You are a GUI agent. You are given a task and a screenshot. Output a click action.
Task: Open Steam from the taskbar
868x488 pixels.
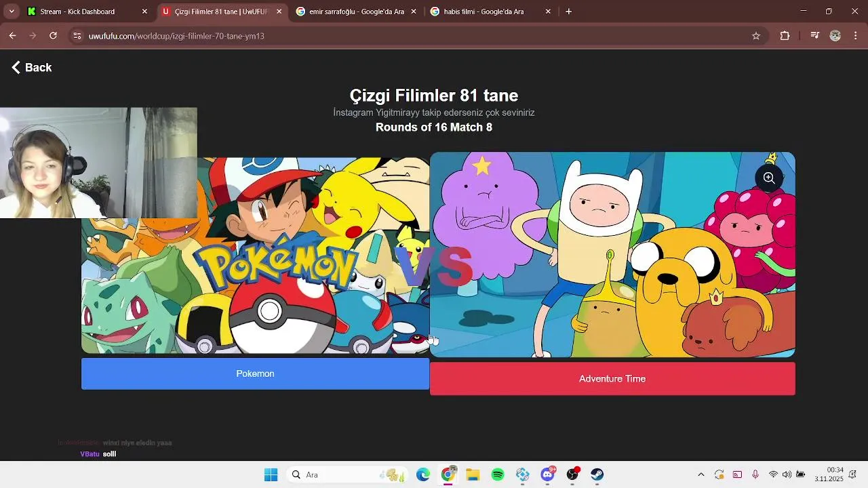point(597,474)
